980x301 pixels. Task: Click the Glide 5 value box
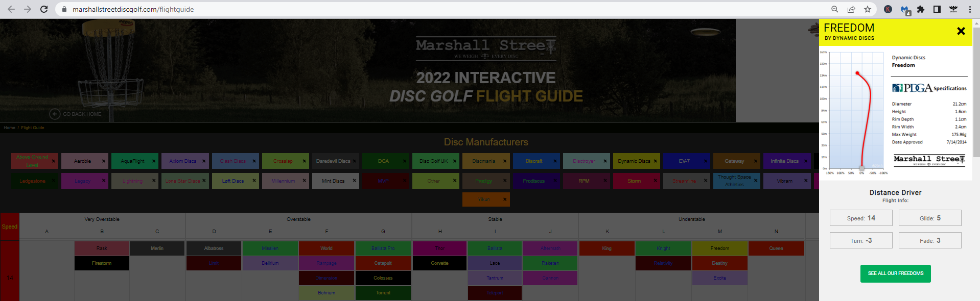click(x=930, y=218)
